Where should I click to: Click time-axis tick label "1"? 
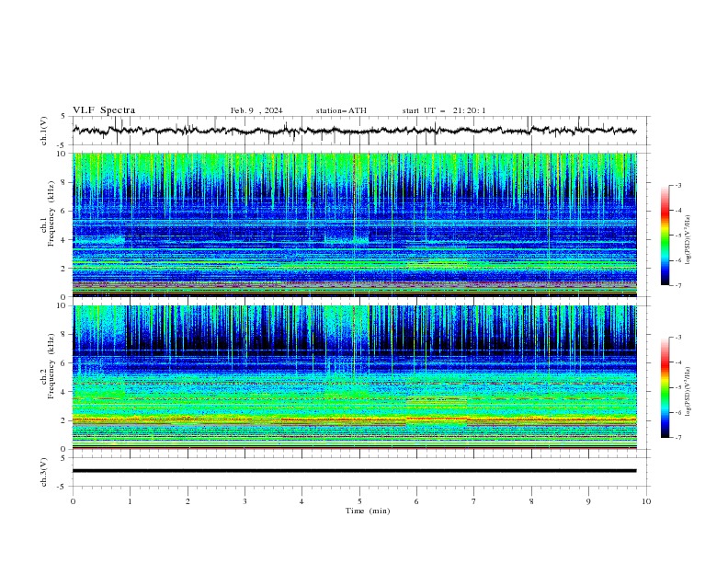tap(130, 501)
